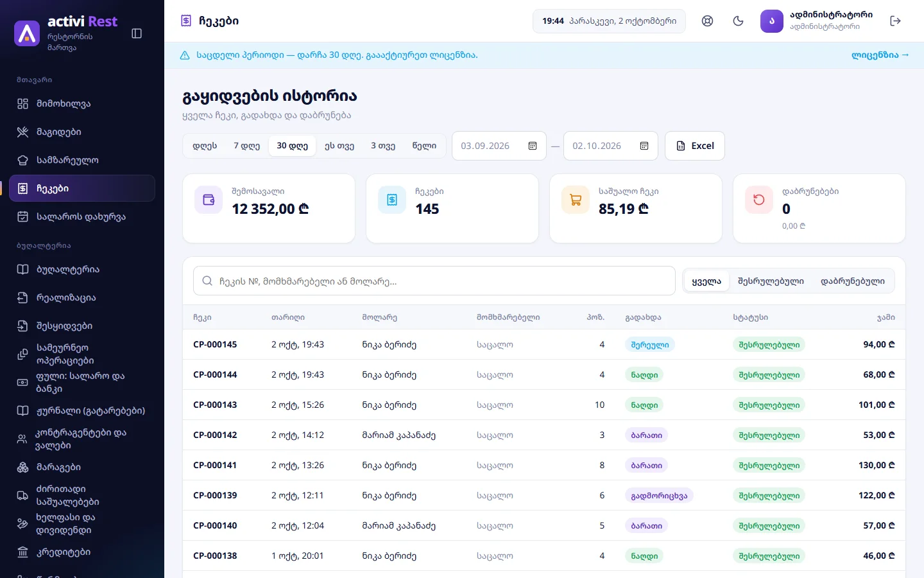
Task: Open receipt CP-000145
Action: 544,344
